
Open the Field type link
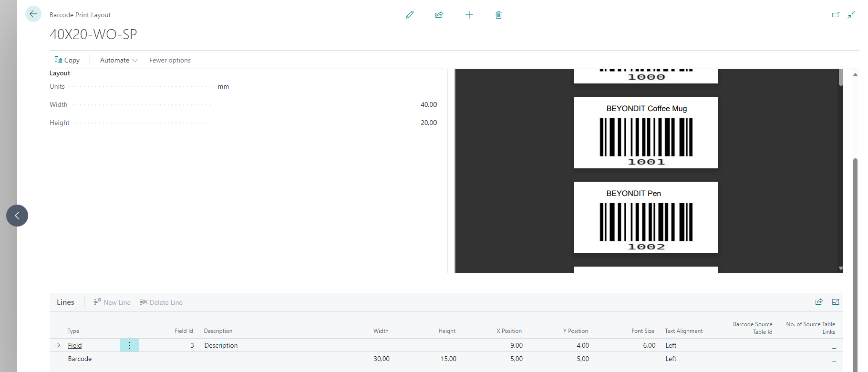[x=75, y=345]
